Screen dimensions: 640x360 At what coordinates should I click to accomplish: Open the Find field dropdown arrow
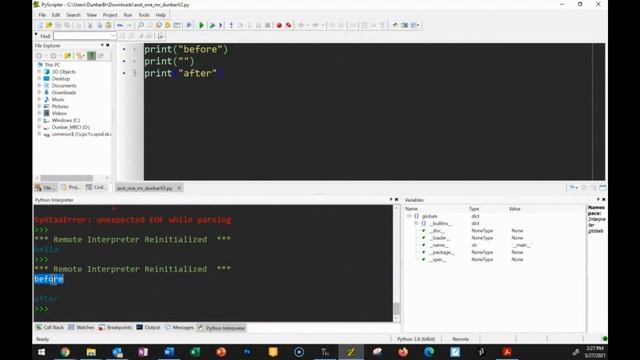[113, 36]
